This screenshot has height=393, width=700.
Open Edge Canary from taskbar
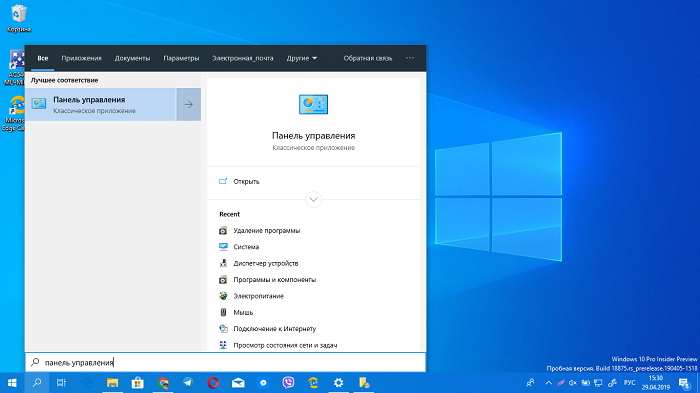click(x=313, y=383)
